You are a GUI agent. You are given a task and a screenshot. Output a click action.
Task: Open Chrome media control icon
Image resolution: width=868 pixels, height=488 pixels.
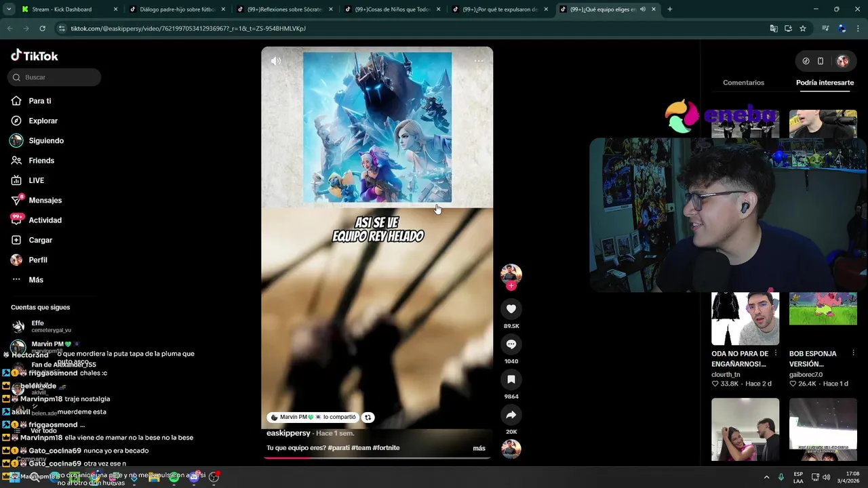coord(825,28)
